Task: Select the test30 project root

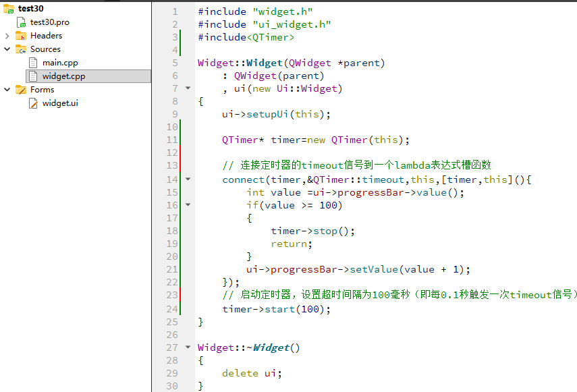Action: click(31, 9)
